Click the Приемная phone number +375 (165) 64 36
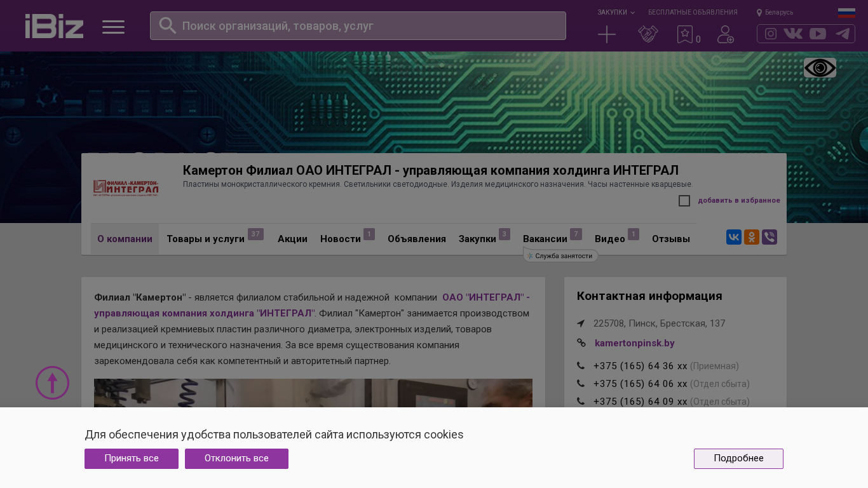Image resolution: width=868 pixels, height=488 pixels. click(641, 366)
